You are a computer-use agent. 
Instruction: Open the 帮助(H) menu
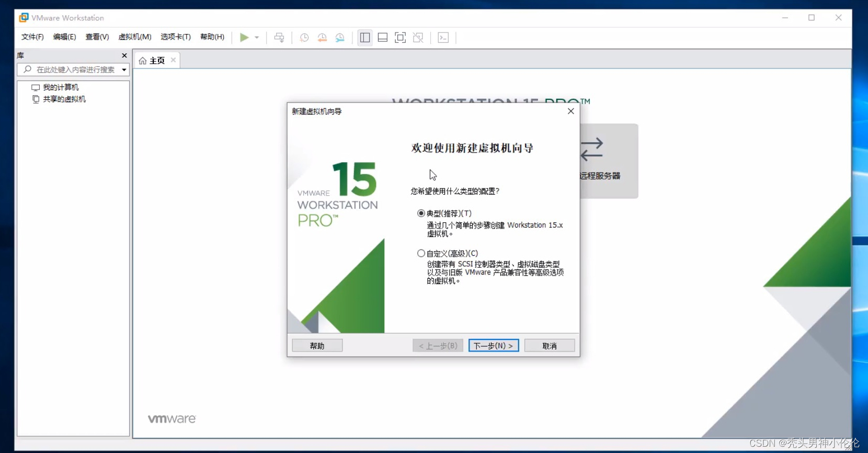point(212,37)
